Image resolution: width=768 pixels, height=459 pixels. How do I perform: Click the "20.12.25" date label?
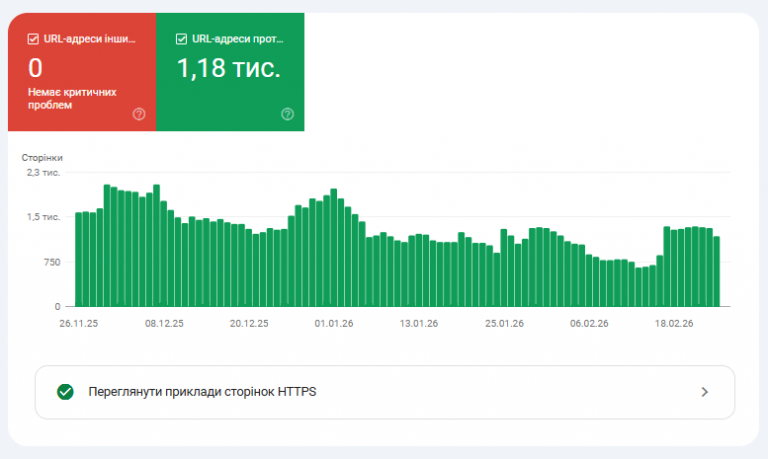pos(249,323)
